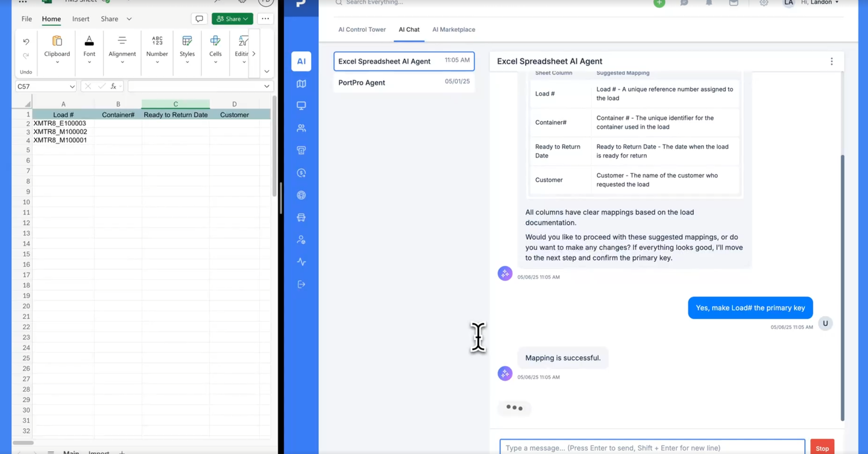Open the chat options three-dot menu
This screenshot has height=454, width=868.
(x=832, y=61)
